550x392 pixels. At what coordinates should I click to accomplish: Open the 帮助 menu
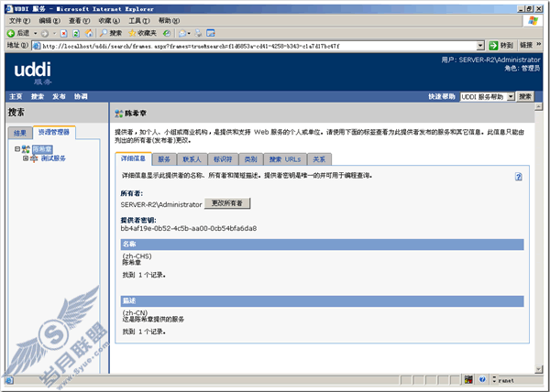[x=169, y=21]
